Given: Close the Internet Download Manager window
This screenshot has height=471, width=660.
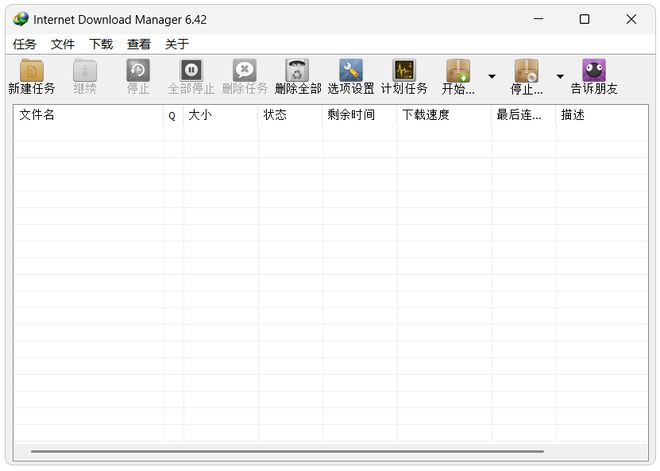Looking at the screenshot, I should coord(631,19).
